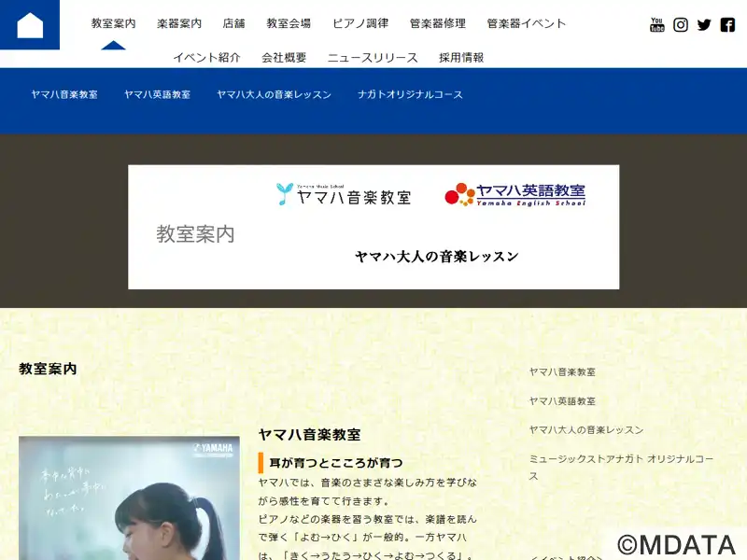Select 教室会場 in top navigation
This screenshot has width=747, height=560.
click(x=289, y=23)
